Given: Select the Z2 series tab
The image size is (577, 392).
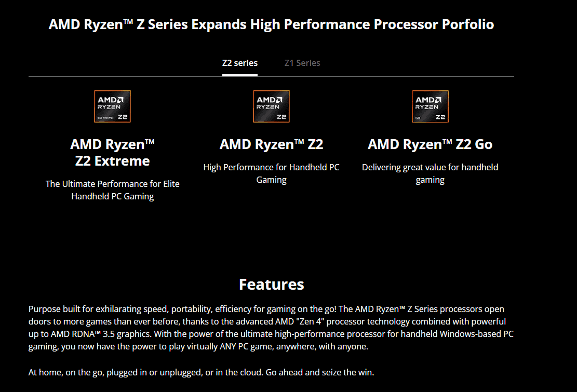Looking at the screenshot, I should pyautogui.click(x=239, y=63).
